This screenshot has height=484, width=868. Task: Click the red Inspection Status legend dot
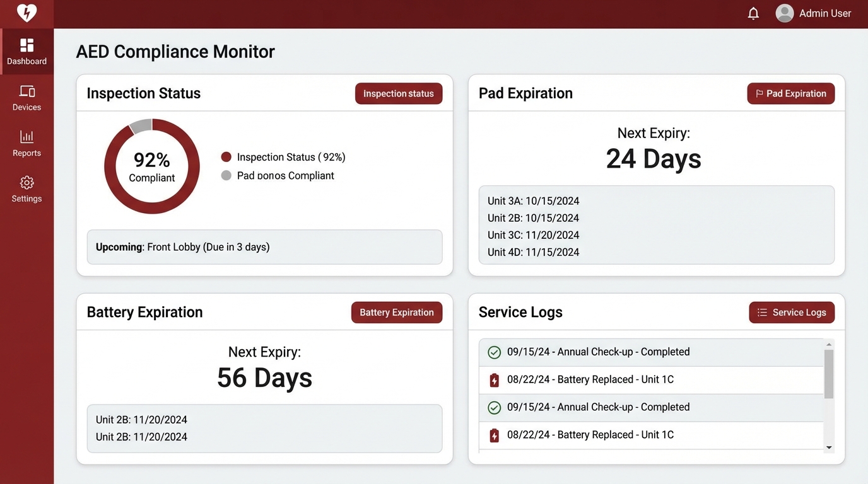point(226,158)
